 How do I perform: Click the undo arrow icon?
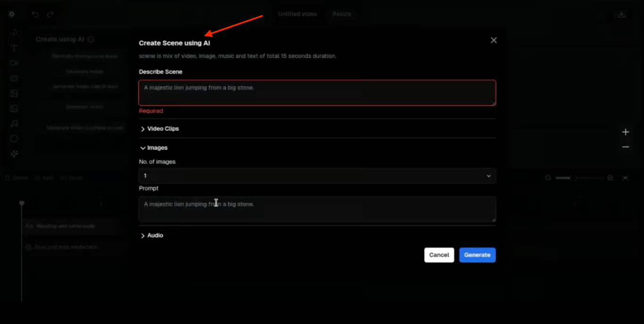point(35,14)
